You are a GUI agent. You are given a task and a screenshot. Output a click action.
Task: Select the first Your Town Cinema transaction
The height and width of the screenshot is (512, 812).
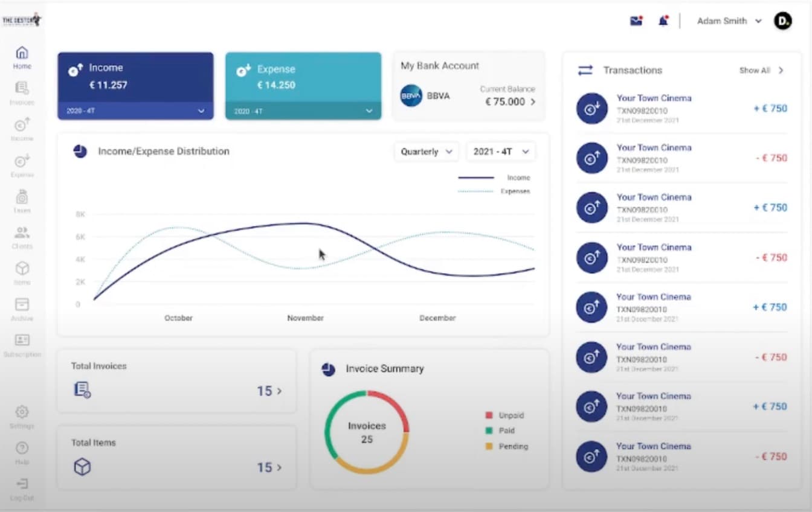tap(681, 109)
